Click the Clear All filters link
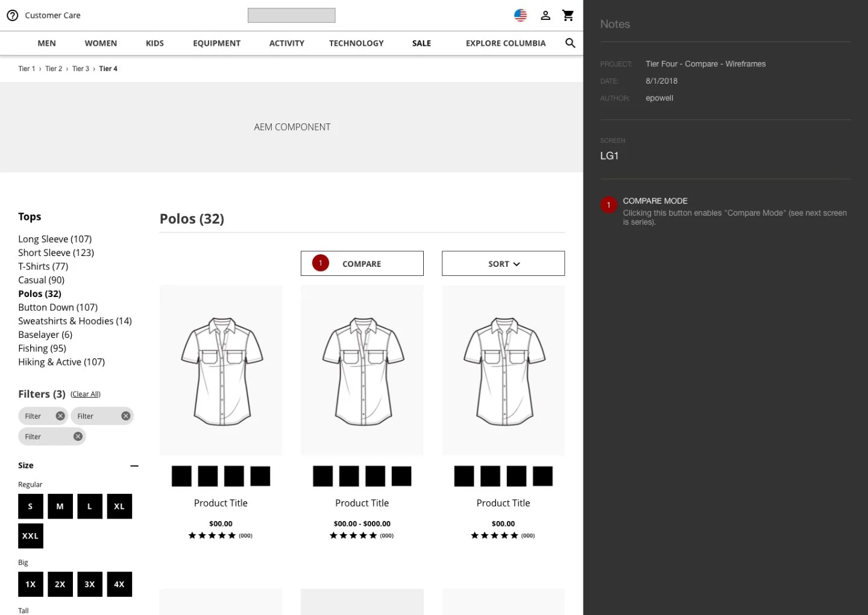This screenshot has width=868, height=615. [86, 395]
